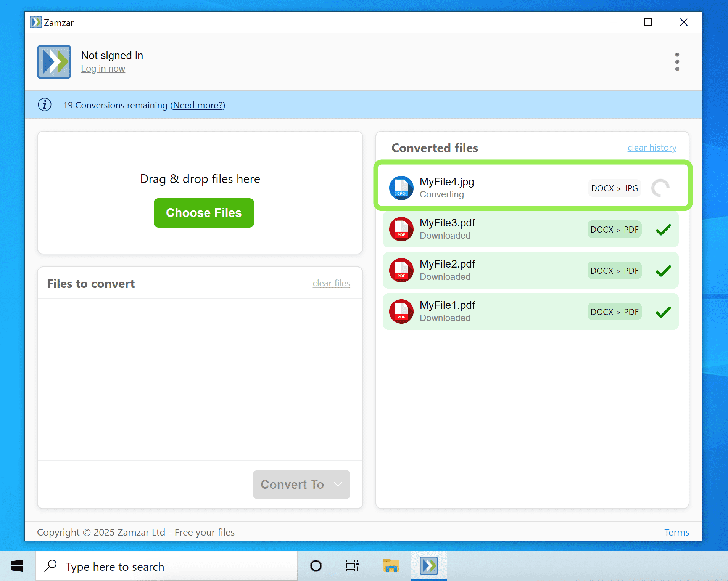Screen dimensions: 728x581
Task: Click the red PDF icon for MyFile3.pdf
Action: pyautogui.click(x=401, y=229)
